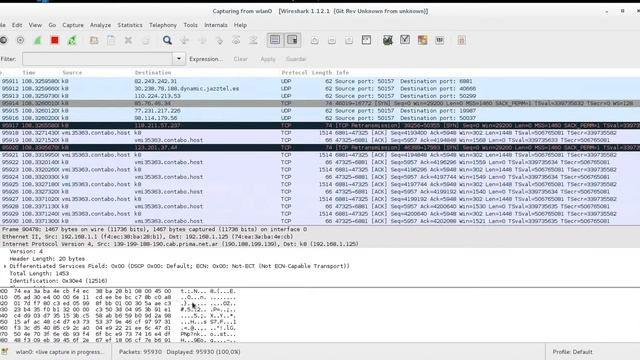Image resolution: width=640 pixels, height=360 pixels.
Task: Go forward in packet history
Action: pos(202,40)
